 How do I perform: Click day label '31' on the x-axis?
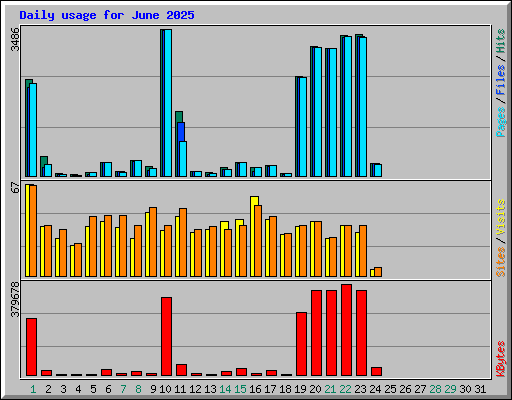pos(480,389)
